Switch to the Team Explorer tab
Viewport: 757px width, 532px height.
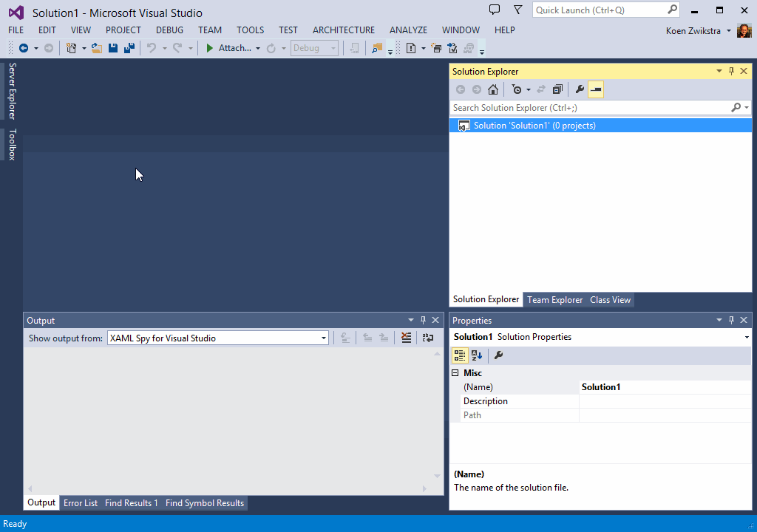554,300
